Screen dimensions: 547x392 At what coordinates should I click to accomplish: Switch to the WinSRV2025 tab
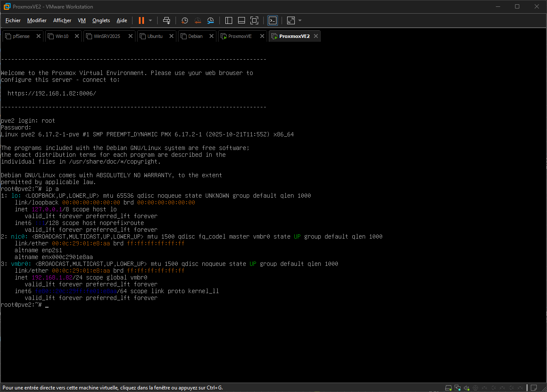107,36
